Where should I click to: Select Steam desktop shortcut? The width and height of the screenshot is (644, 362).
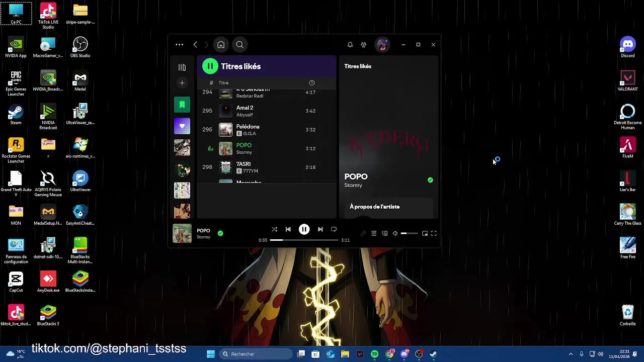[x=16, y=114]
